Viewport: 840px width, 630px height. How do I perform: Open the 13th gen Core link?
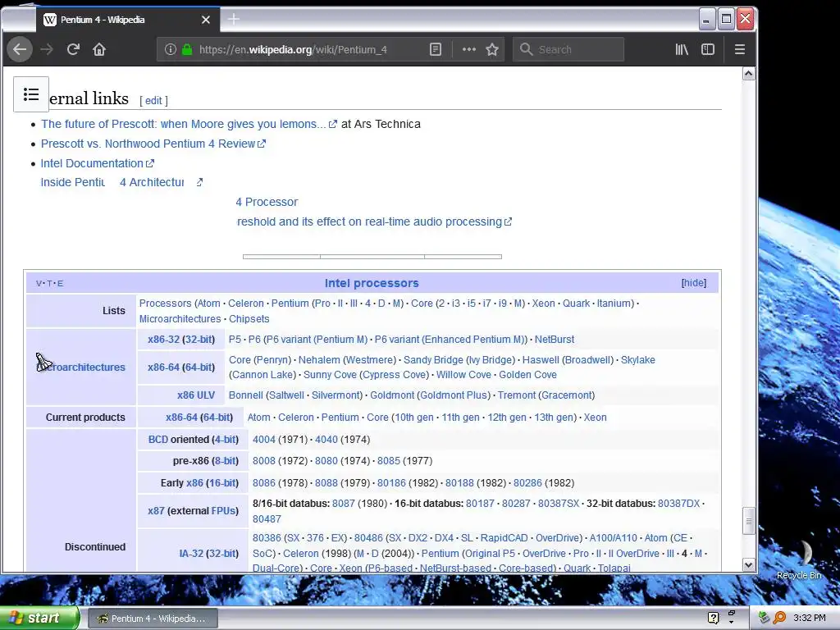[554, 418]
